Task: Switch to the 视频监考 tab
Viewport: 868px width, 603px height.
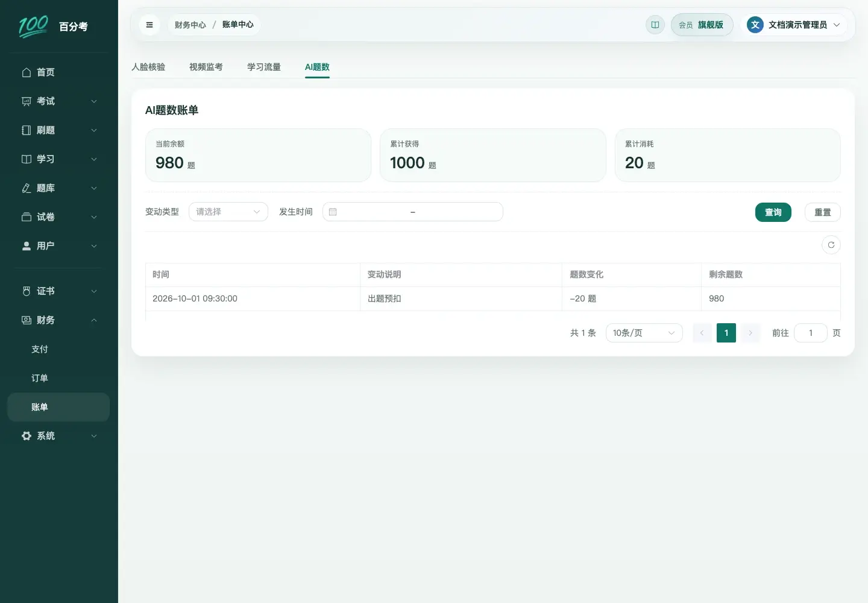Action: pos(206,67)
